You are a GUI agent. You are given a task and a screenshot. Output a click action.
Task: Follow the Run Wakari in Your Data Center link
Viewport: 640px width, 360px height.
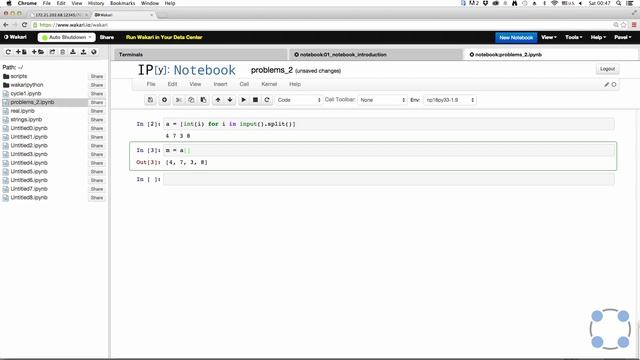(164, 37)
